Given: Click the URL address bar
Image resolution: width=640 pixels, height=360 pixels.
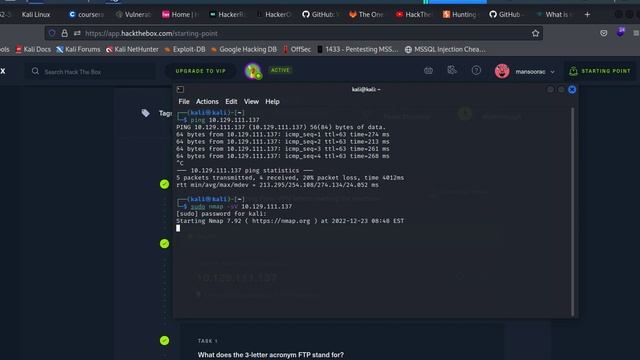Looking at the screenshot, I should coord(294,33).
